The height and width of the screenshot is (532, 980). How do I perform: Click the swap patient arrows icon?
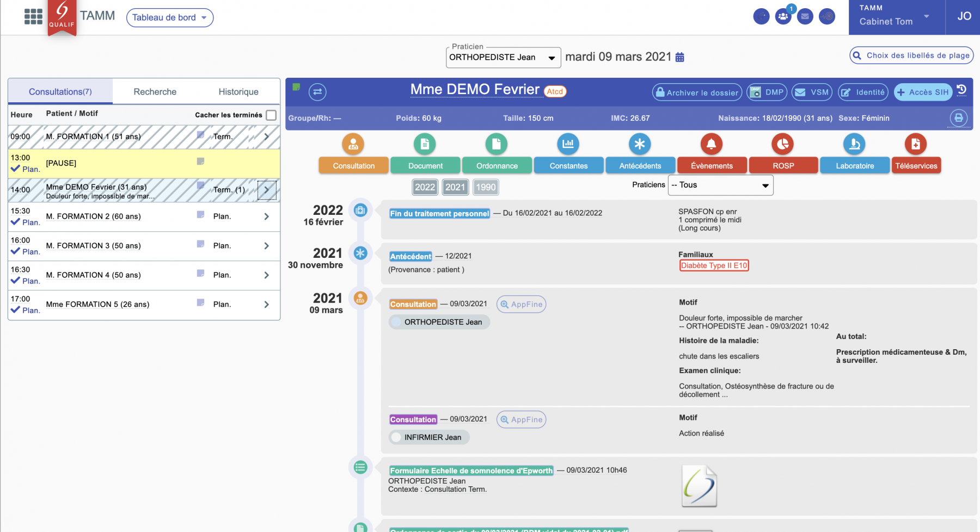pyautogui.click(x=317, y=92)
